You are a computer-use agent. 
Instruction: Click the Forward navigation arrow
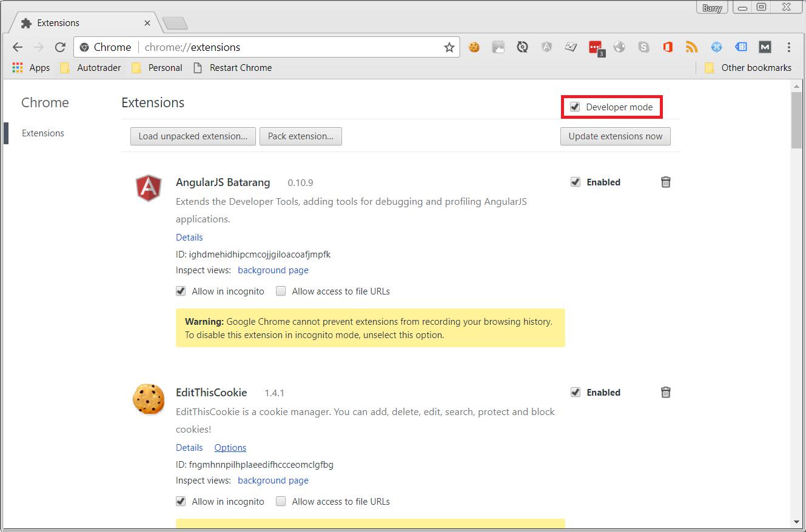(39, 47)
